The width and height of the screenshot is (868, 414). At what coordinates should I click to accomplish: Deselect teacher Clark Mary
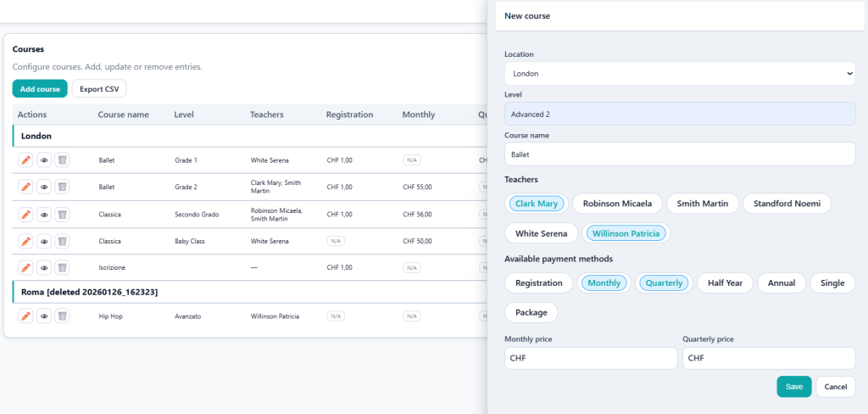tap(537, 204)
